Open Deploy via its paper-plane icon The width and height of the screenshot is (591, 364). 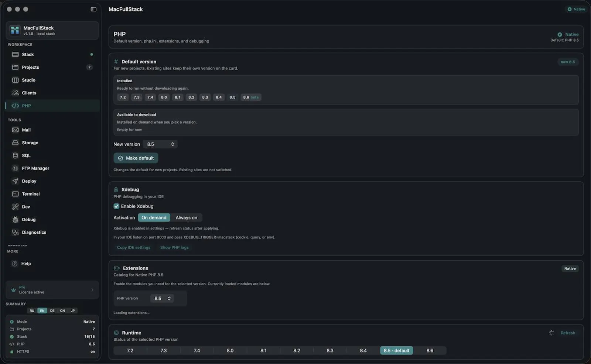coord(15,181)
